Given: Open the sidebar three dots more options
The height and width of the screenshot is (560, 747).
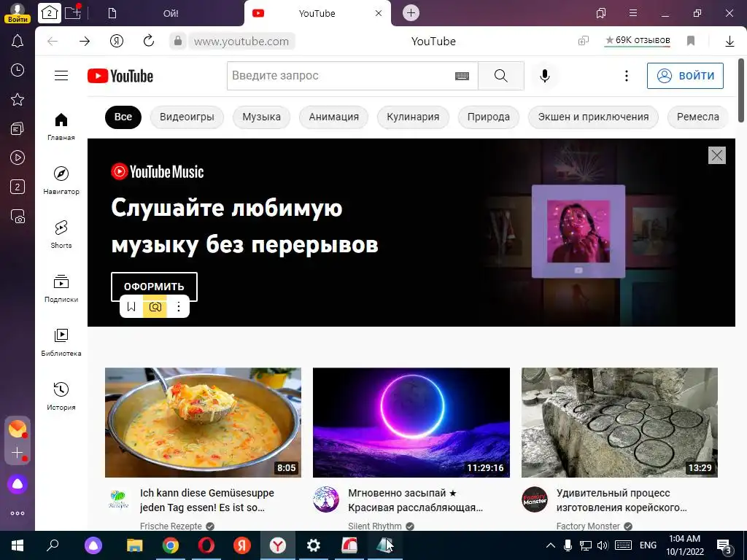Looking at the screenshot, I should [18, 513].
